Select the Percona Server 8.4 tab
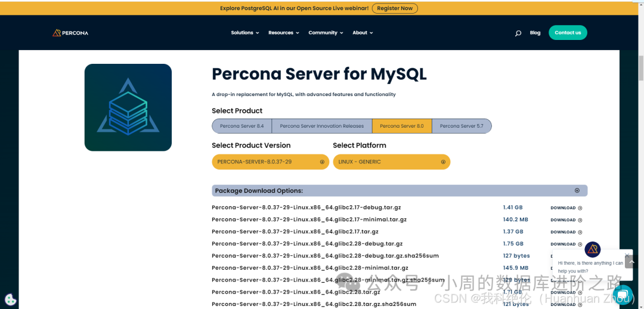This screenshot has width=644, height=309. 242,126
